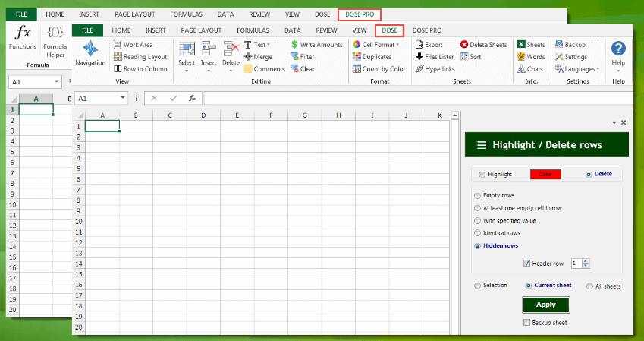Viewport: 644px width, 341px height.
Task: Close the Highlight / Delete rows pane
Action: click(x=624, y=122)
